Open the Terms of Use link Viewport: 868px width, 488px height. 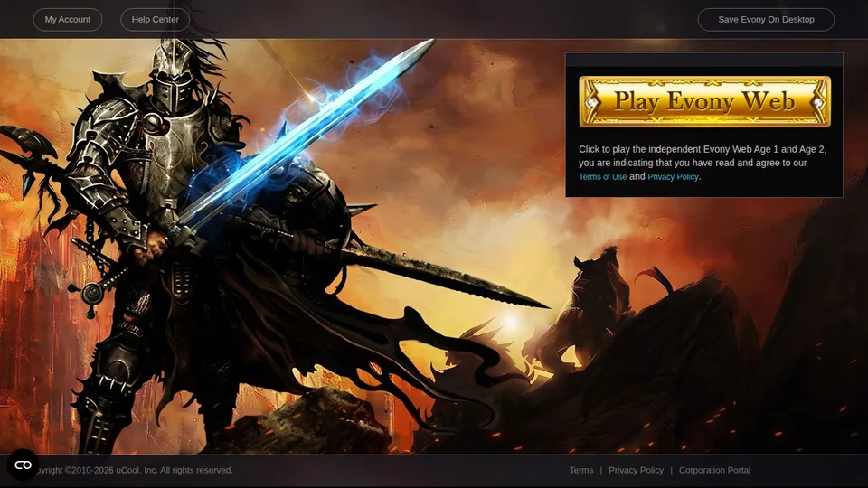pos(603,176)
